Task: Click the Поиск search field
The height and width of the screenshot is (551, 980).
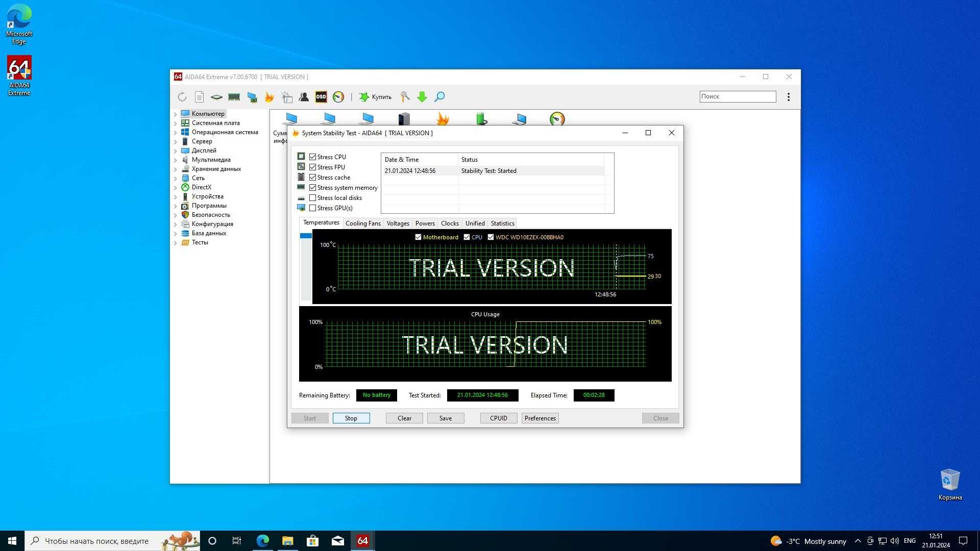Action: (738, 96)
